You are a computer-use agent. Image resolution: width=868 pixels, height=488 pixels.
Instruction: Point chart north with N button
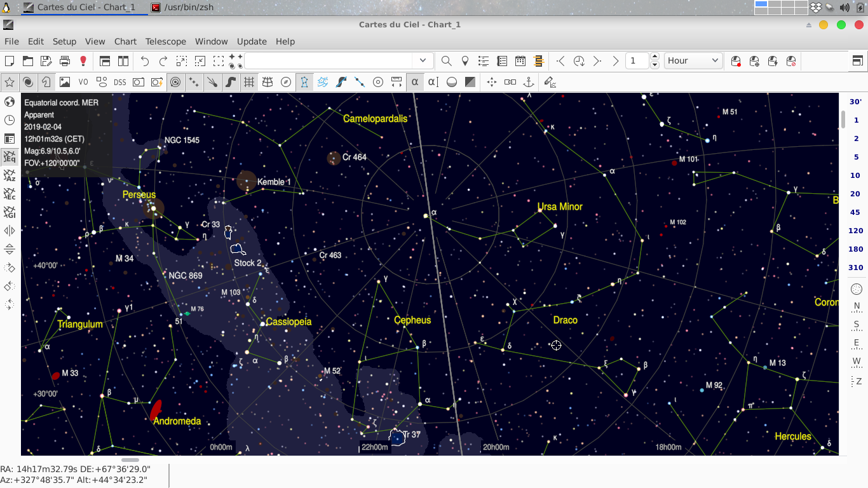857,306
